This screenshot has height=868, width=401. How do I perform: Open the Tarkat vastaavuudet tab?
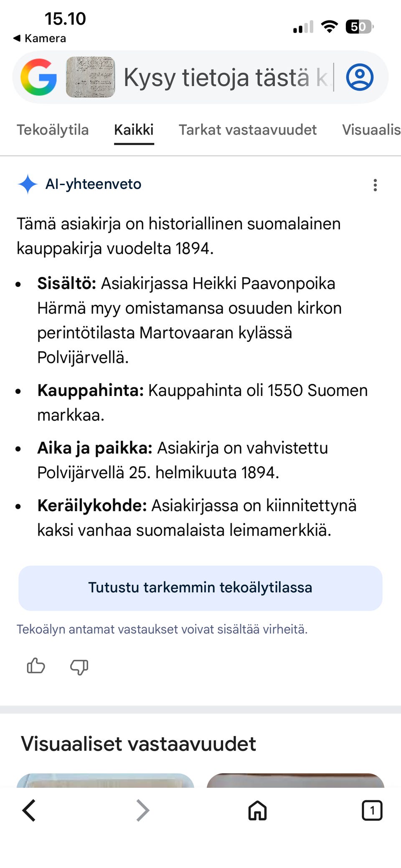click(248, 130)
